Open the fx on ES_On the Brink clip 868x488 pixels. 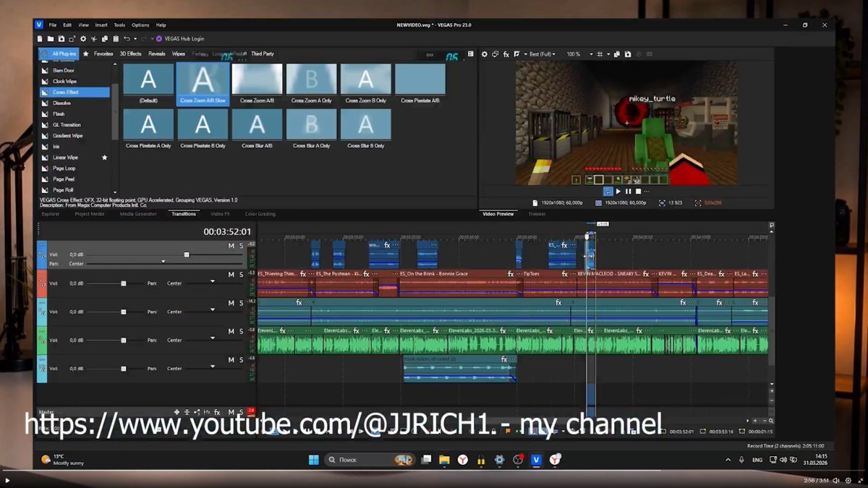pyautogui.click(x=511, y=274)
